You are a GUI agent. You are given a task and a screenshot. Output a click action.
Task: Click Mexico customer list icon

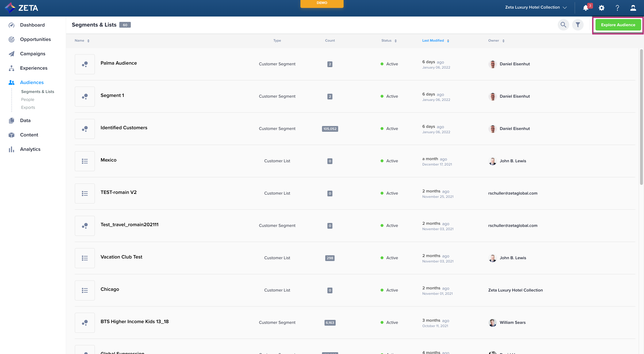point(85,161)
